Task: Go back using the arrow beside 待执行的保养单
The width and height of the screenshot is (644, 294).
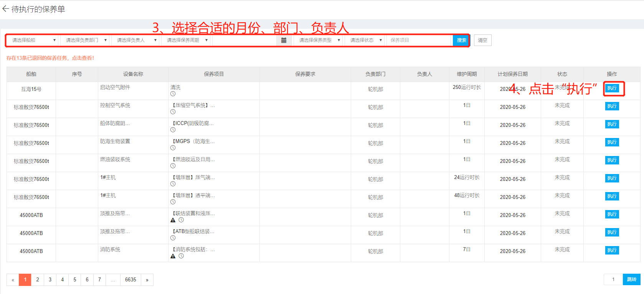Action: [5, 9]
